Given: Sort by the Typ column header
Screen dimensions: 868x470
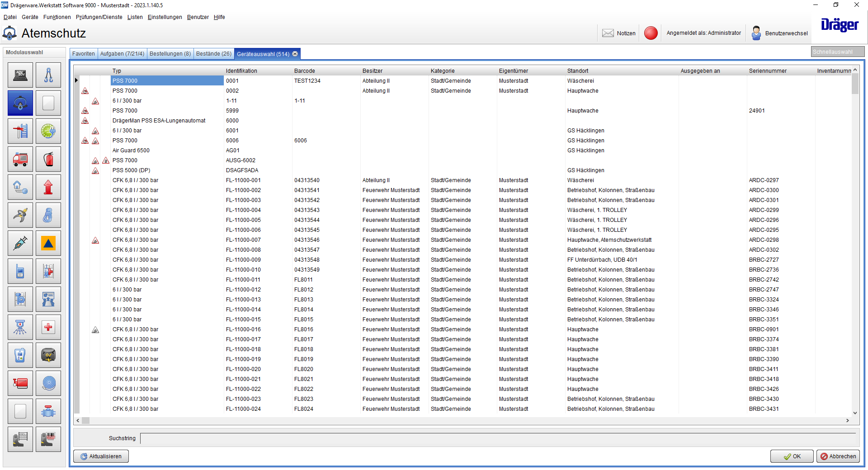Looking at the screenshot, I should pos(167,71).
